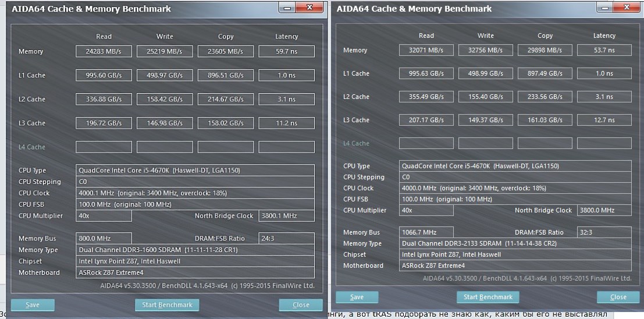Click L1 Cache Read value 995.60 GB/s
This screenshot has width=644, height=319.
tap(104, 75)
